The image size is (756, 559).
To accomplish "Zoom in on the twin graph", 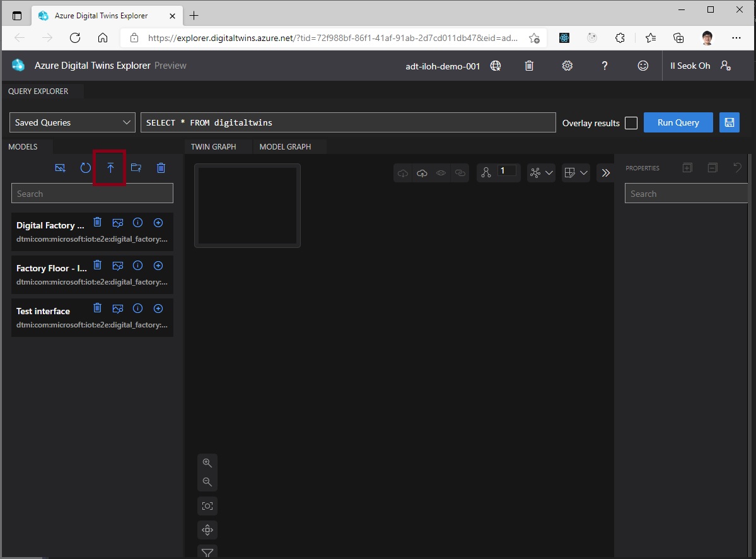I will 207,463.
